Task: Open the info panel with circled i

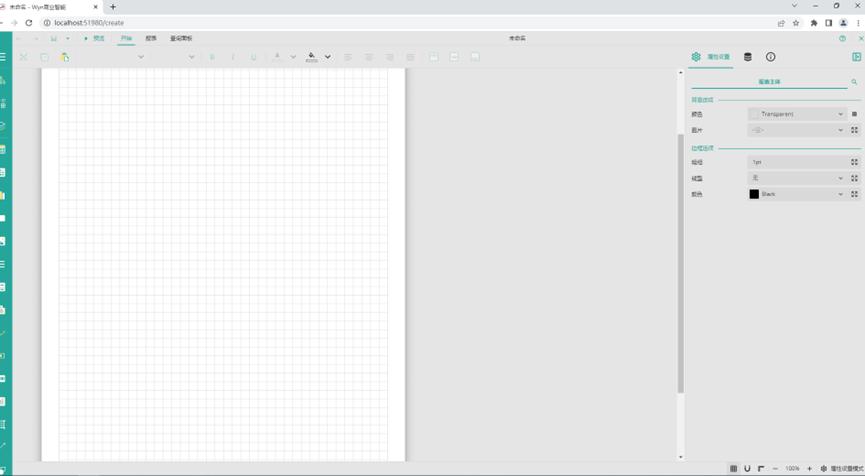Action: (771, 57)
